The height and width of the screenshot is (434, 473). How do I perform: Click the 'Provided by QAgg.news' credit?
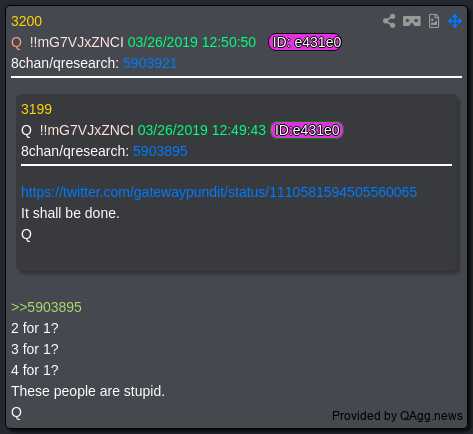point(397,416)
